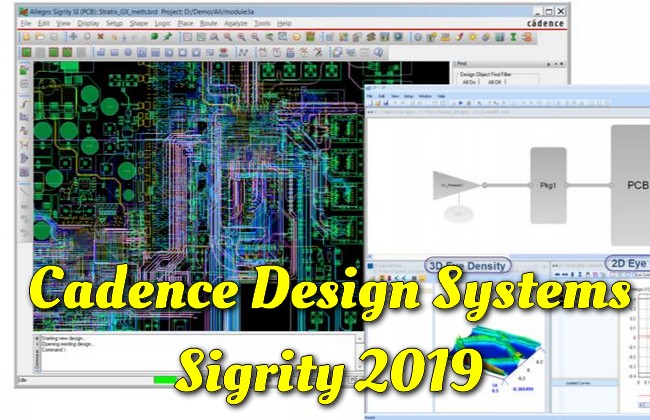This screenshot has height=420, width=650.
Task: Open the Analyze menu
Action: 235,24
